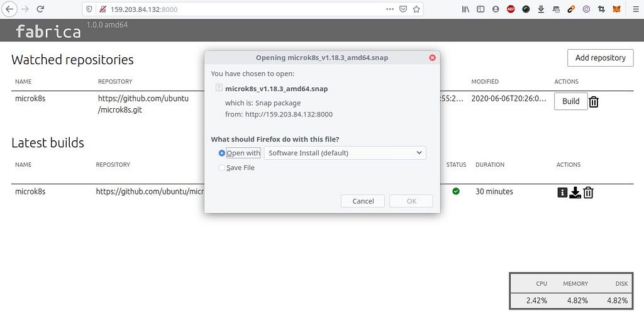Image resolution: width=644 pixels, height=317 pixels.
Task: Click Cancel in the download dialog
Action: coord(363,201)
